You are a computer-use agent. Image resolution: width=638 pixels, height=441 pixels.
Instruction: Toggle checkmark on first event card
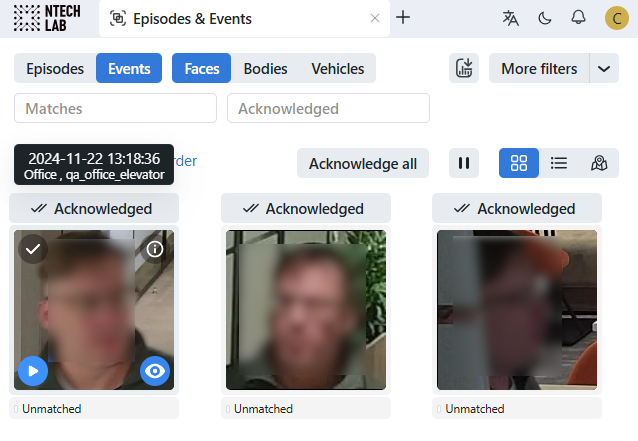(x=33, y=249)
